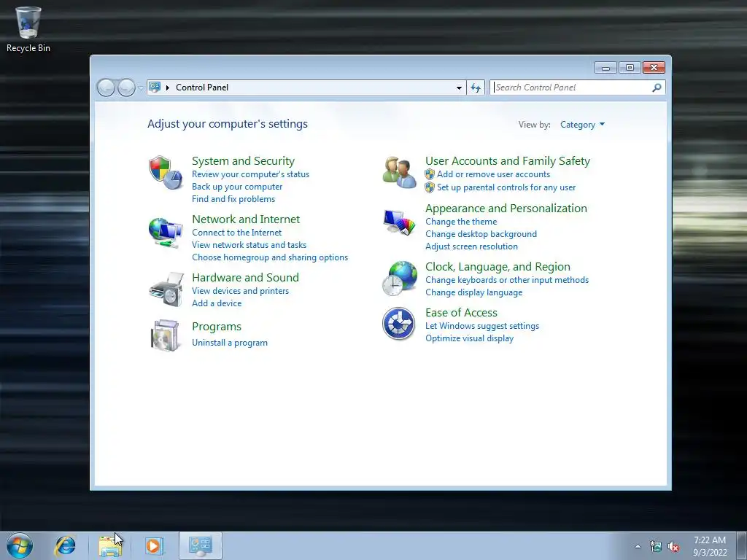Image resolution: width=747 pixels, height=560 pixels.
Task: Open the User Accounts people icon
Action: (x=399, y=172)
